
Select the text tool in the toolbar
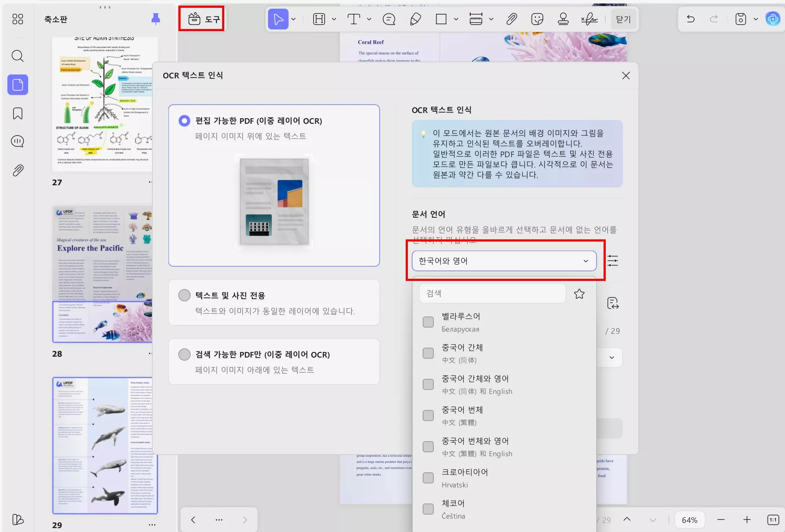(x=354, y=19)
